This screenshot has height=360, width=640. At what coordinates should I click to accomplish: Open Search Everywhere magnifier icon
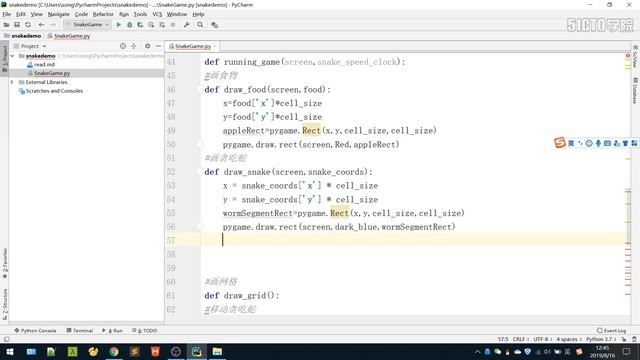pos(200,25)
